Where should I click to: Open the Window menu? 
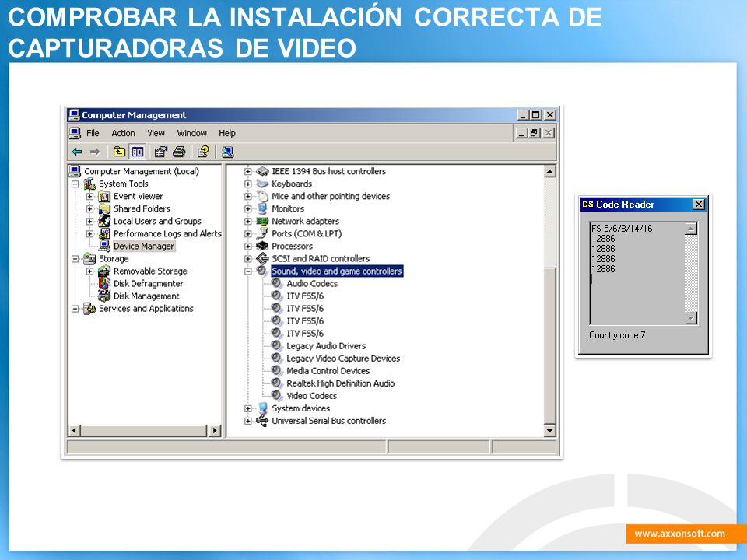click(192, 133)
